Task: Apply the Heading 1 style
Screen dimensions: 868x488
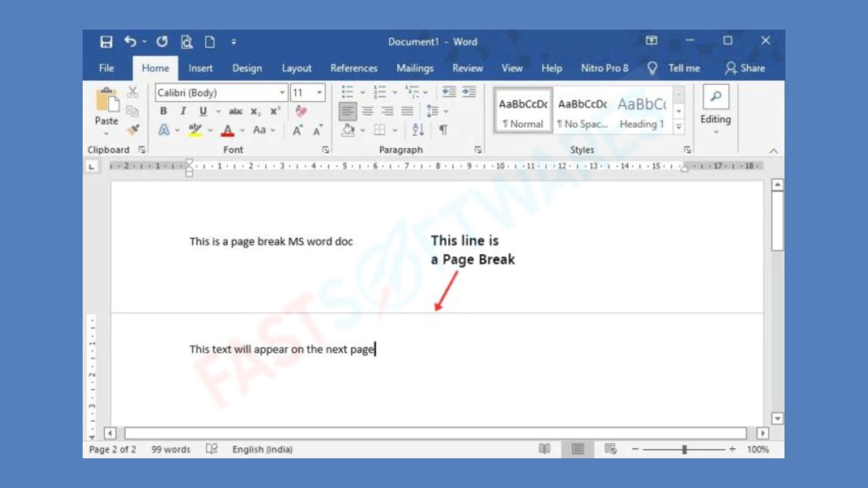Action: 642,111
